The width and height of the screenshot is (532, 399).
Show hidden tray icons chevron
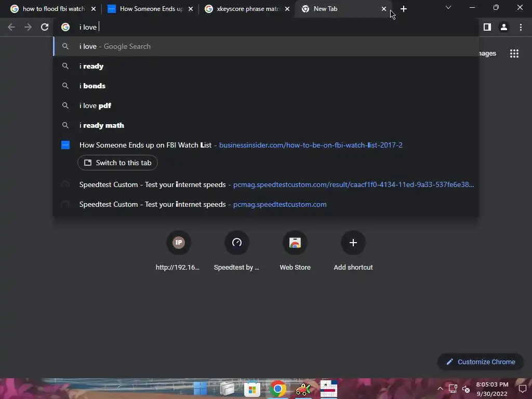point(440,389)
